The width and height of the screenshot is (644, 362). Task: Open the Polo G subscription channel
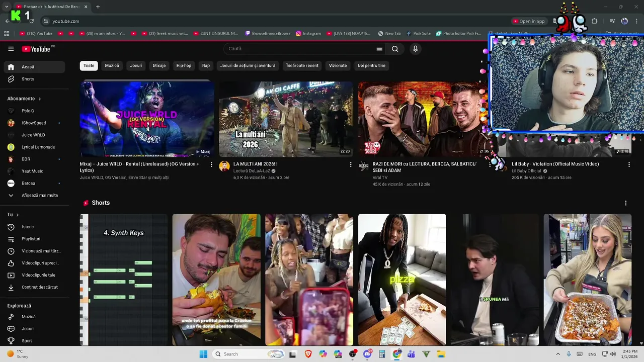[34, 111]
